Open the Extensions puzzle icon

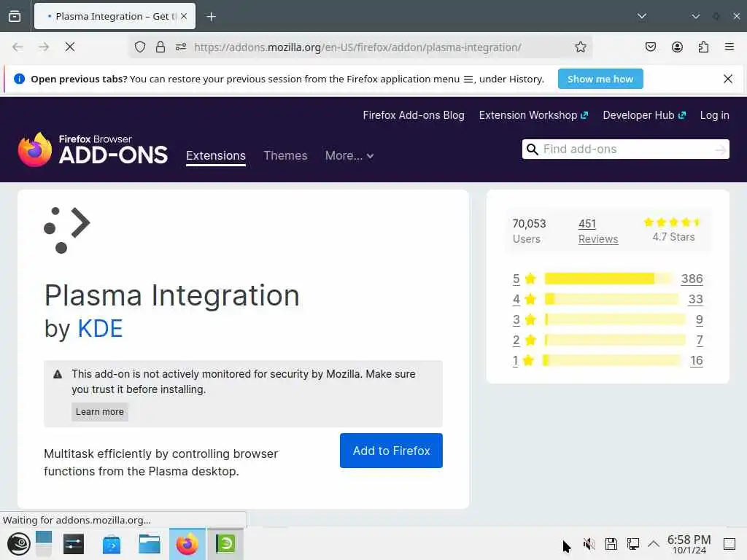703,47
